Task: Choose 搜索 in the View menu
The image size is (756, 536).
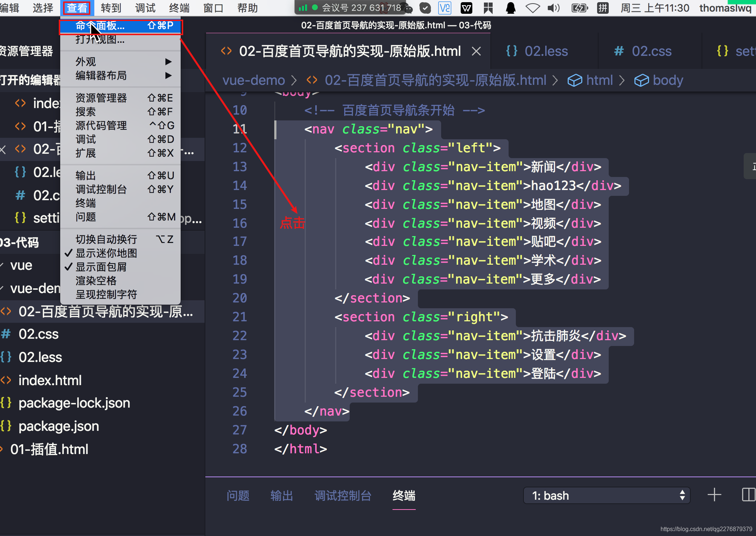Action: [x=121, y=112]
